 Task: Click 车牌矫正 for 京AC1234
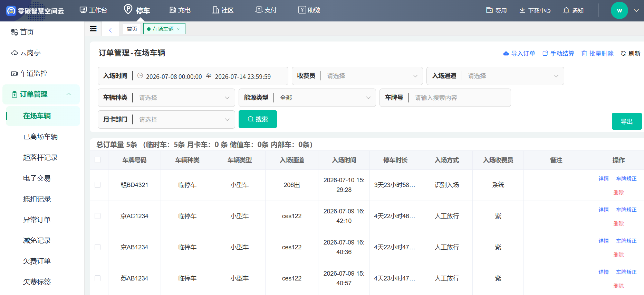tap(626, 210)
